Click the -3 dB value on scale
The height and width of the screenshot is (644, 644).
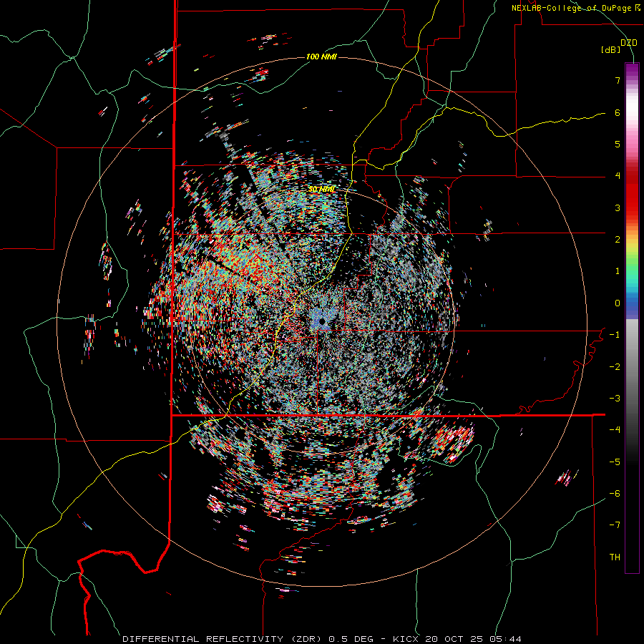coord(615,399)
